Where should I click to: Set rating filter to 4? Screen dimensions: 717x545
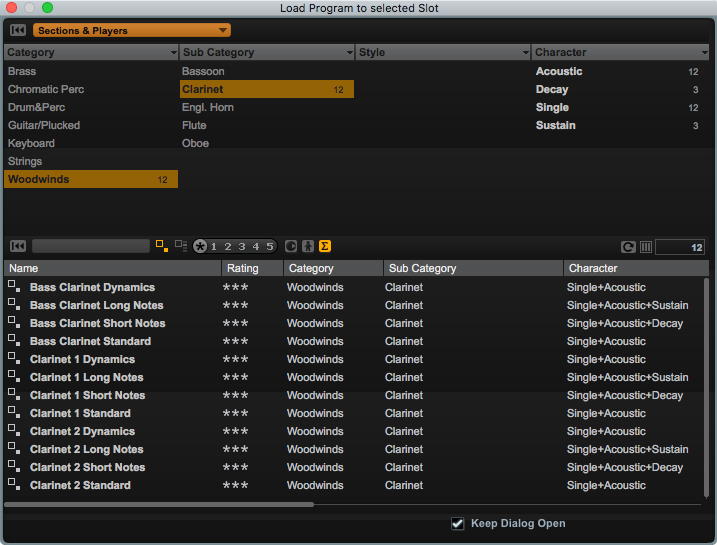256,246
